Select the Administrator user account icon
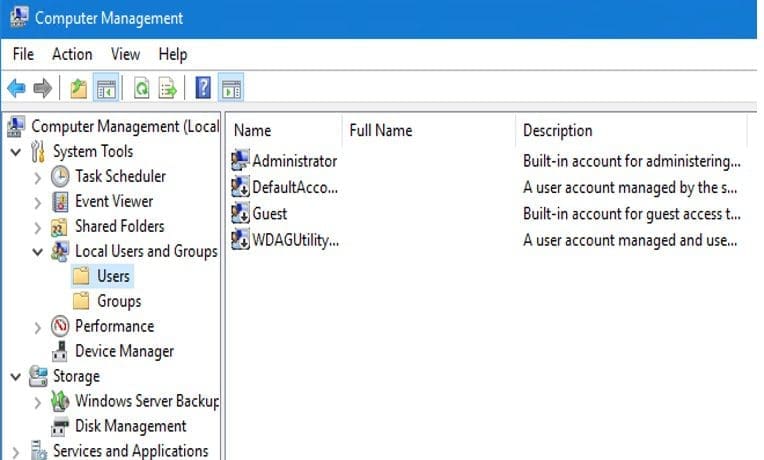 pos(240,160)
